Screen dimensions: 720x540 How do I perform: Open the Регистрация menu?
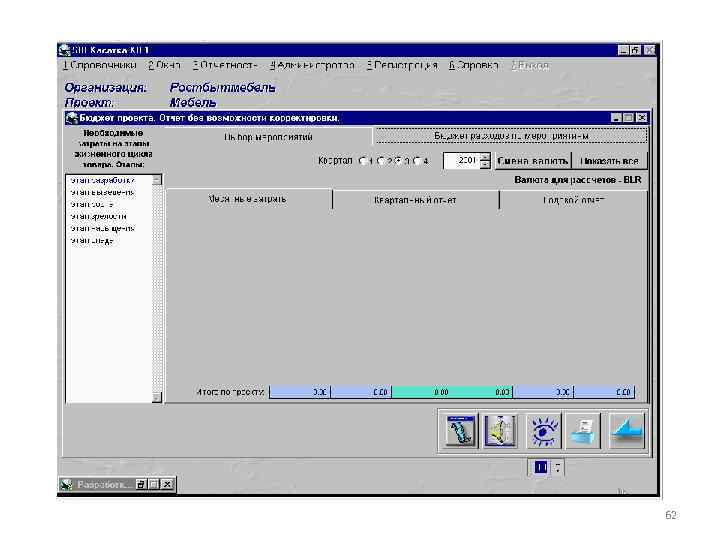402,66
